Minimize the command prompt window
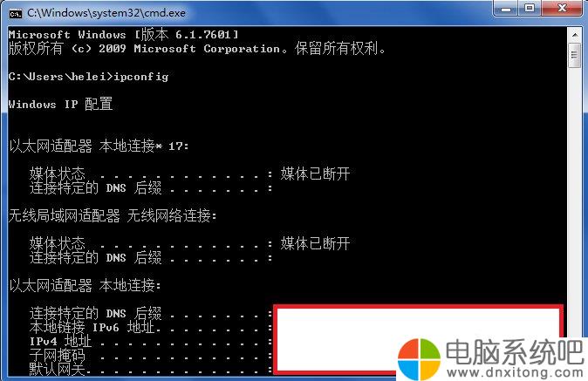Screen dimensions: 588x381 [x=506, y=8]
